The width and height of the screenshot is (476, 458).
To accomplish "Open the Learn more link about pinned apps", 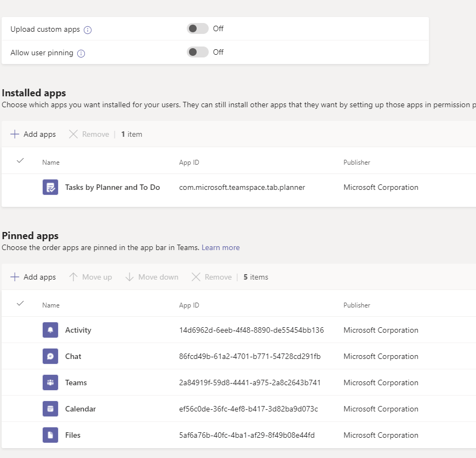I will (221, 247).
